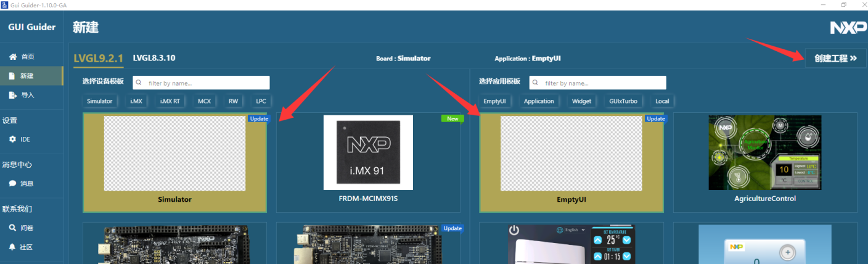
Task: Filter applications by Application tag
Action: pyautogui.click(x=539, y=101)
